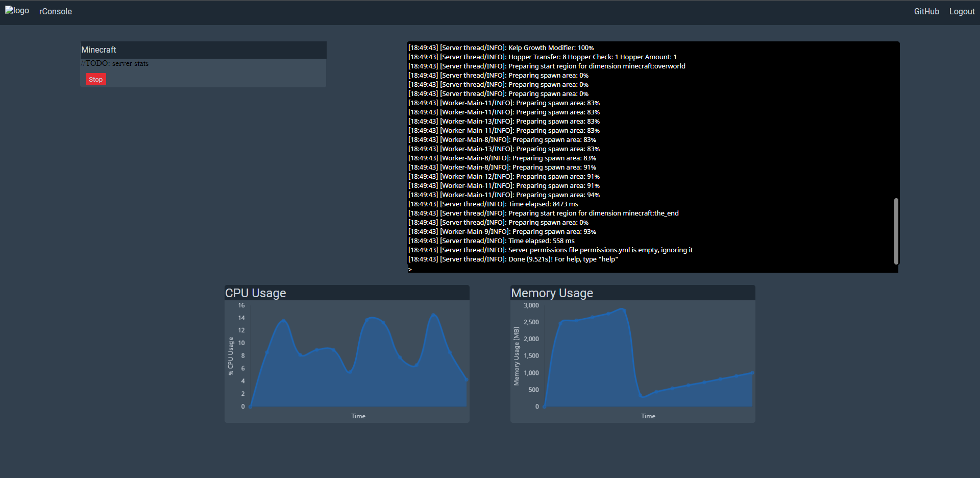Click the console's vertical scrollbar thumb
This screenshot has width=980, height=478.
(x=896, y=231)
